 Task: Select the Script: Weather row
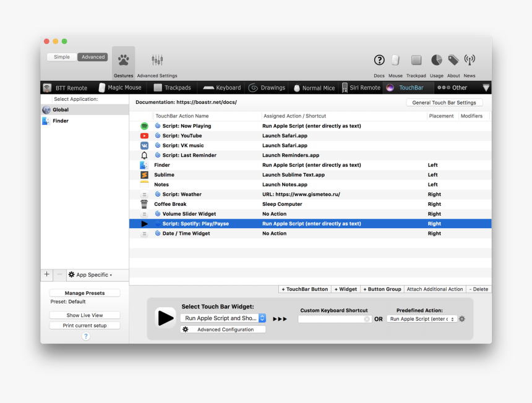click(310, 195)
